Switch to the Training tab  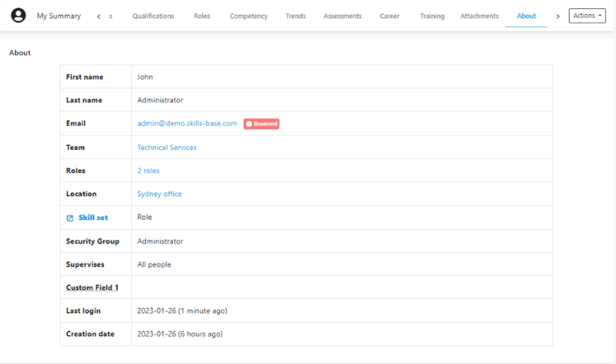coord(432,16)
